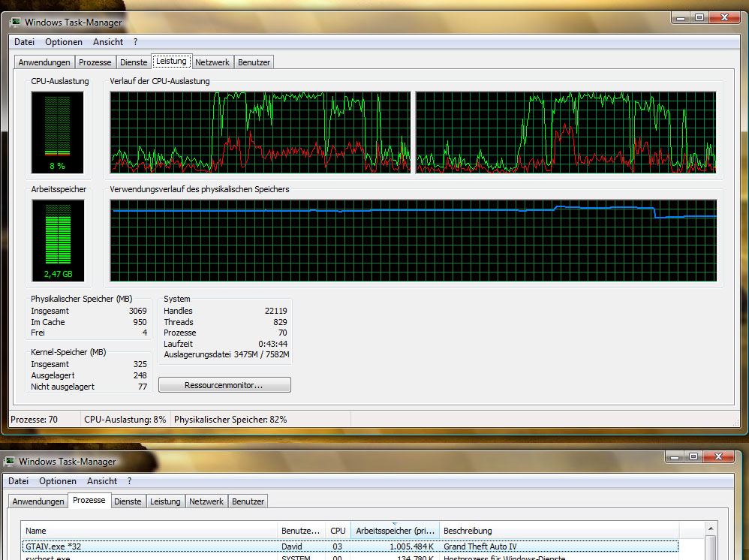The image size is (749, 560).
Task: Click the Ausgelagert value 248
Action: click(140, 375)
